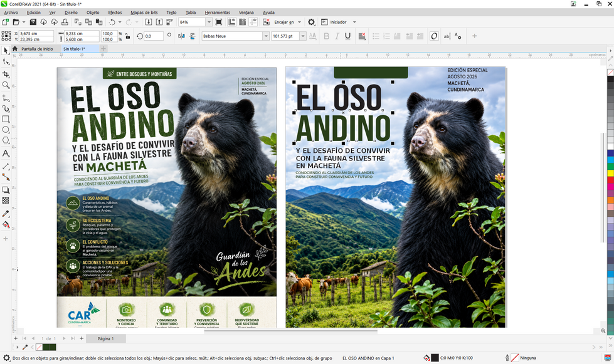
Task: Click the Full-screen preview icon
Action: click(219, 23)
